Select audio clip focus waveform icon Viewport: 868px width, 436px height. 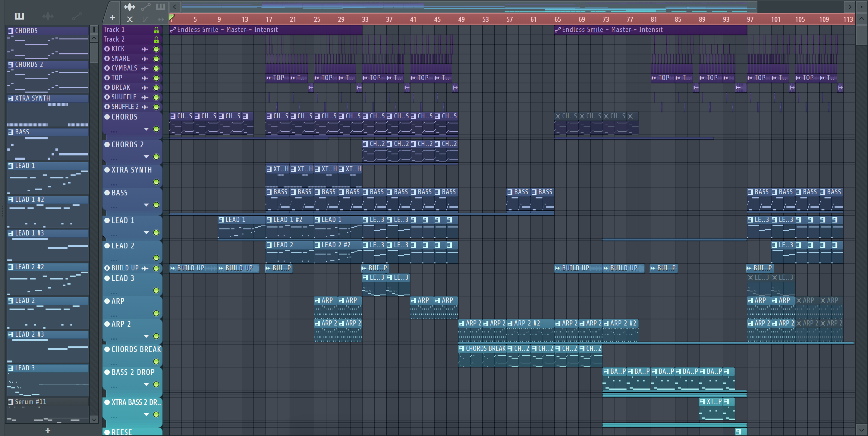129,6
